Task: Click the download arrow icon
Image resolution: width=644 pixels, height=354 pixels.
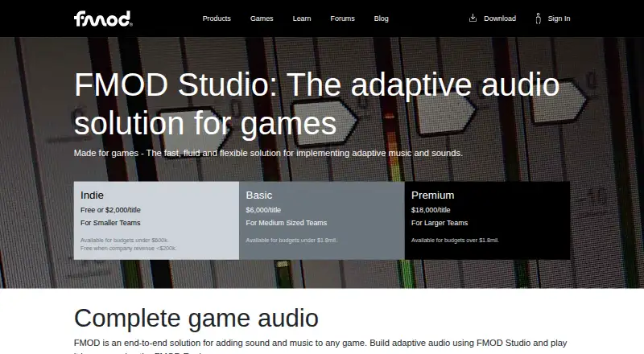Action: pos(473,18)
